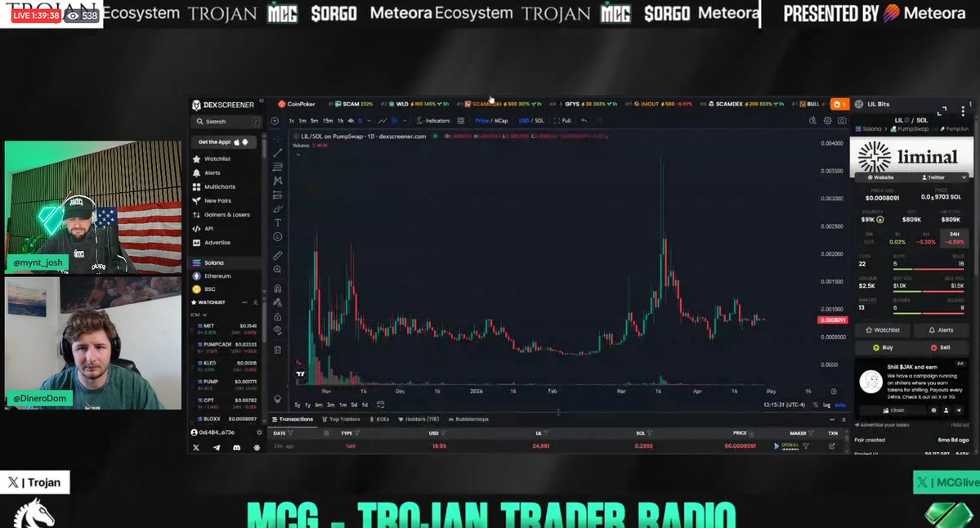Open Watchlist in the sidebar

pos(212,159)
